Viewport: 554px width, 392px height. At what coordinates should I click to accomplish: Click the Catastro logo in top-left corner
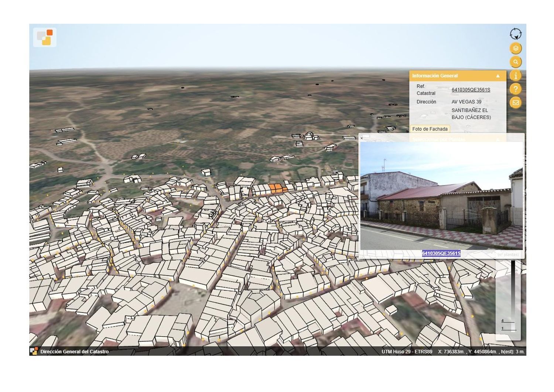[x=45, y=37]
